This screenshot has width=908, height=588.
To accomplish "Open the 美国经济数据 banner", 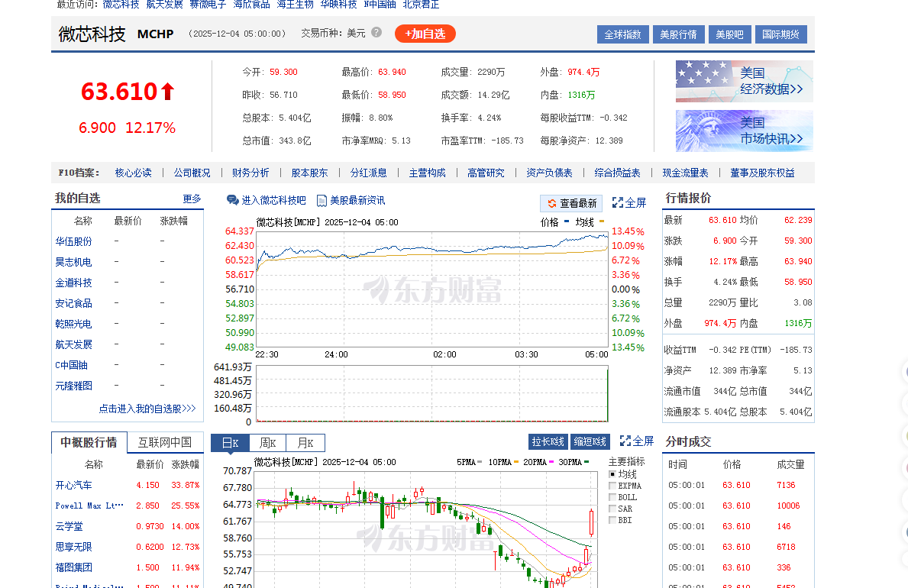I will click(744, 81).
